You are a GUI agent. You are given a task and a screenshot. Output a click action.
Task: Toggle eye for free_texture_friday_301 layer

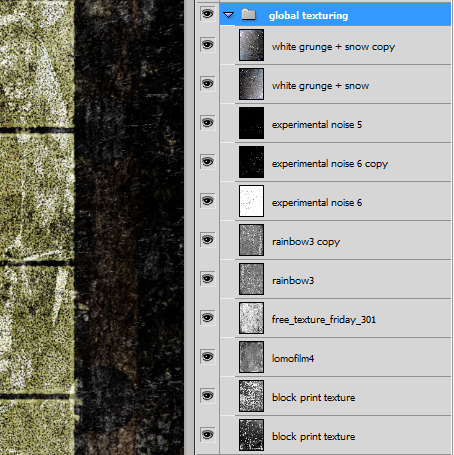[208, 318]
